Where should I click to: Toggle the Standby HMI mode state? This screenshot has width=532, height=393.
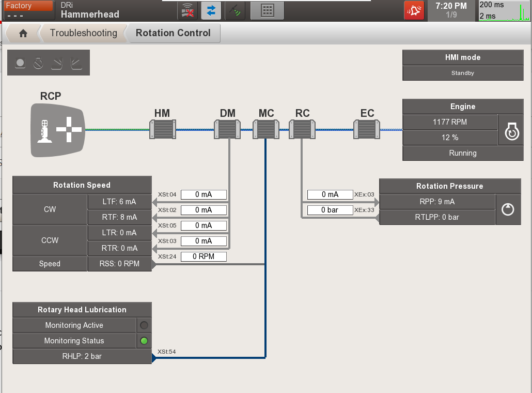pyautogui.click(x=462, y=73)
